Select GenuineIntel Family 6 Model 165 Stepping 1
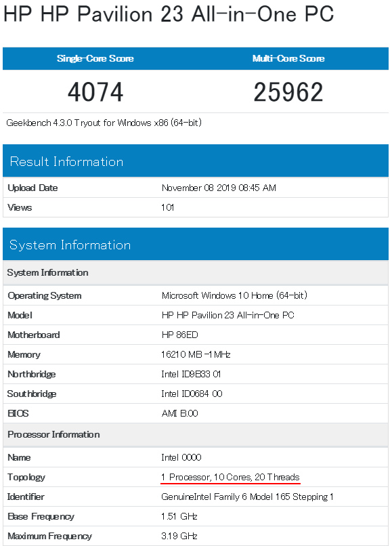Screen dimensions: 392x546 click(x=247, y=497)
